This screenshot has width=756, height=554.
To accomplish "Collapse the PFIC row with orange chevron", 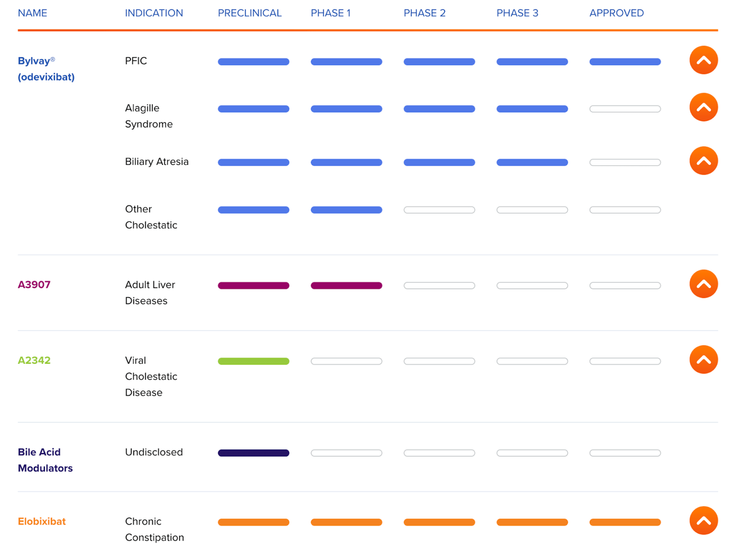I will (703, 60).
